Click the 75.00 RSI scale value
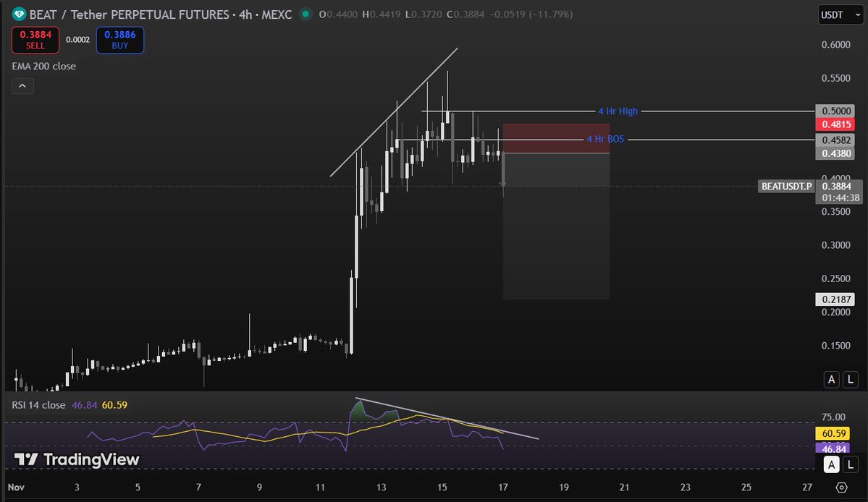 [x=833, y=417]
